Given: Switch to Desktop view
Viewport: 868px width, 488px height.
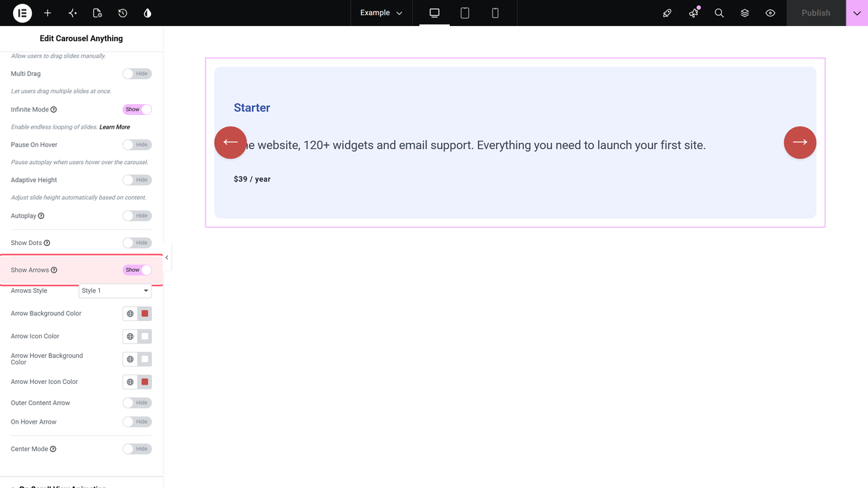Looking at the screenshot, I should (435, 13).
